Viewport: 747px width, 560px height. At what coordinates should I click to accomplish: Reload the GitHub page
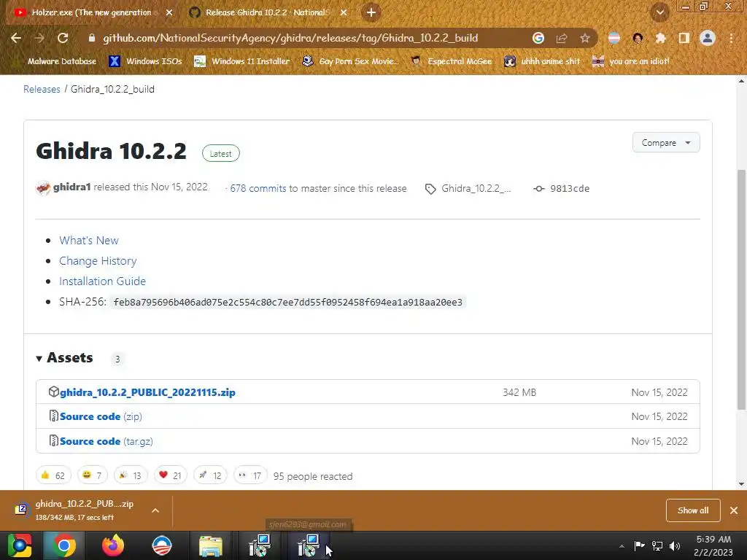pos(63,38)
